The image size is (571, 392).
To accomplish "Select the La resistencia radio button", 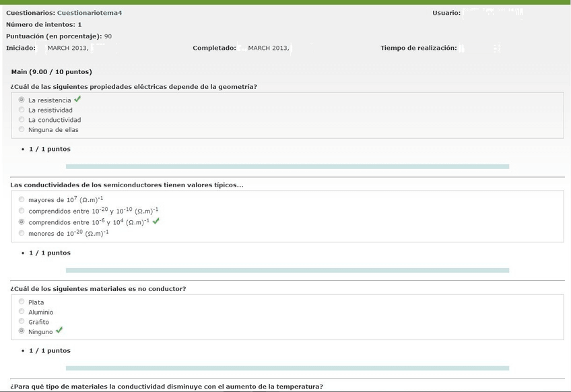I will [x=22, y=100].
